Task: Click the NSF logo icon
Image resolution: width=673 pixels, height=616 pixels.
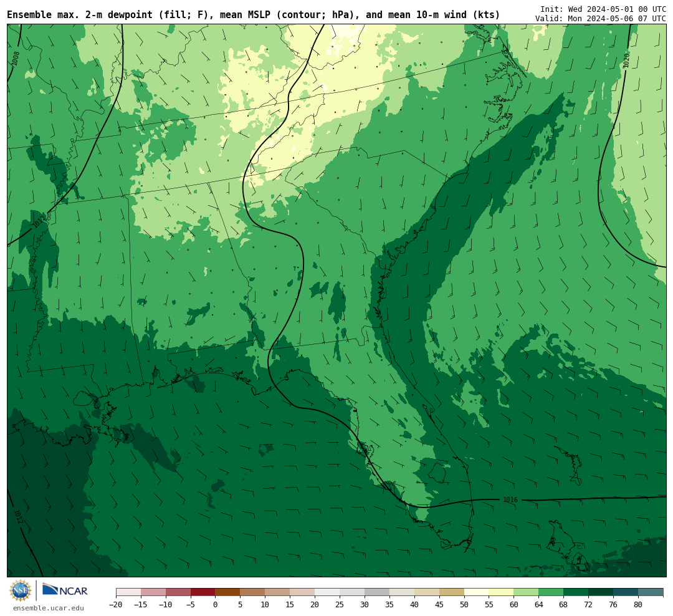Action: tap(21, 590)
